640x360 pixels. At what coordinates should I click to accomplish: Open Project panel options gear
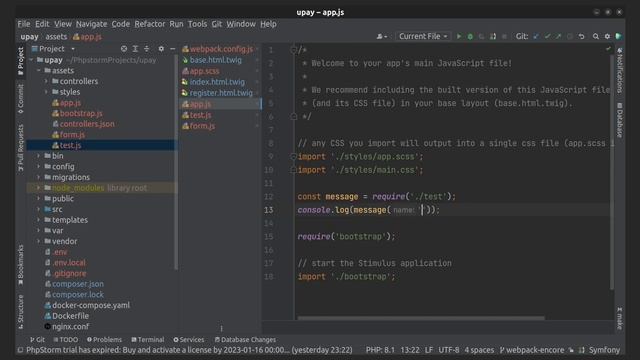pyautogui.click(x=161, y=49)
